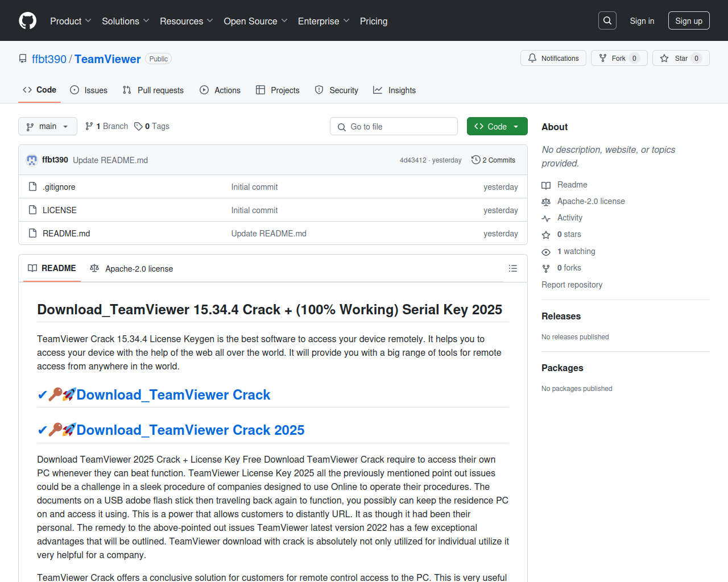Open the README outline list icon
Image resolution: width=728 pixels, height=582 pixels.
pyautogui.click(x=513, y=268)
